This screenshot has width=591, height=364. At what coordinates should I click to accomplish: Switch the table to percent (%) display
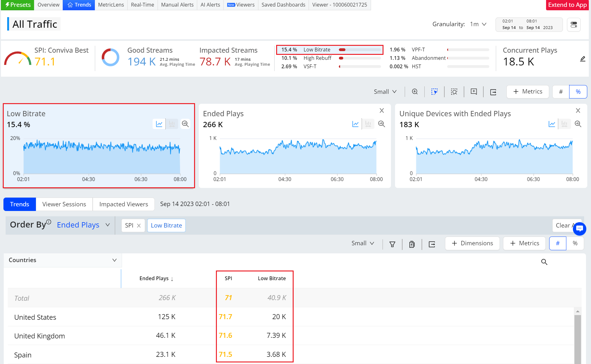click(x=575, y=243)
